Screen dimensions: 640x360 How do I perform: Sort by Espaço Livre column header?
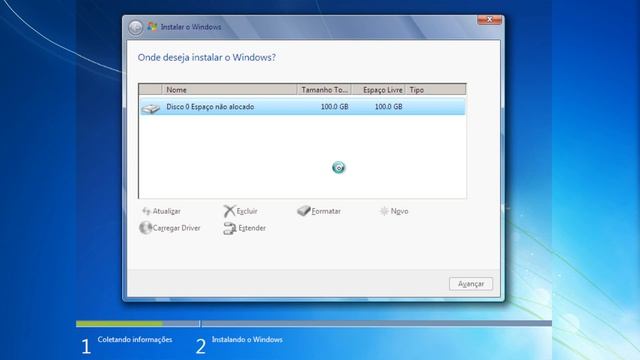point(378,89)
